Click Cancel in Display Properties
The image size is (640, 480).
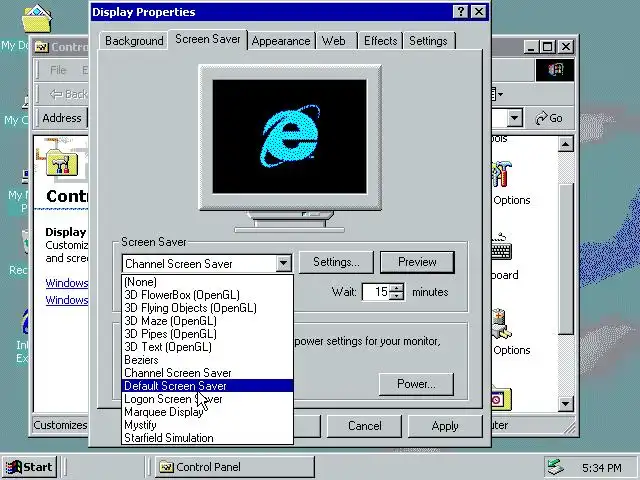point(364,426)
